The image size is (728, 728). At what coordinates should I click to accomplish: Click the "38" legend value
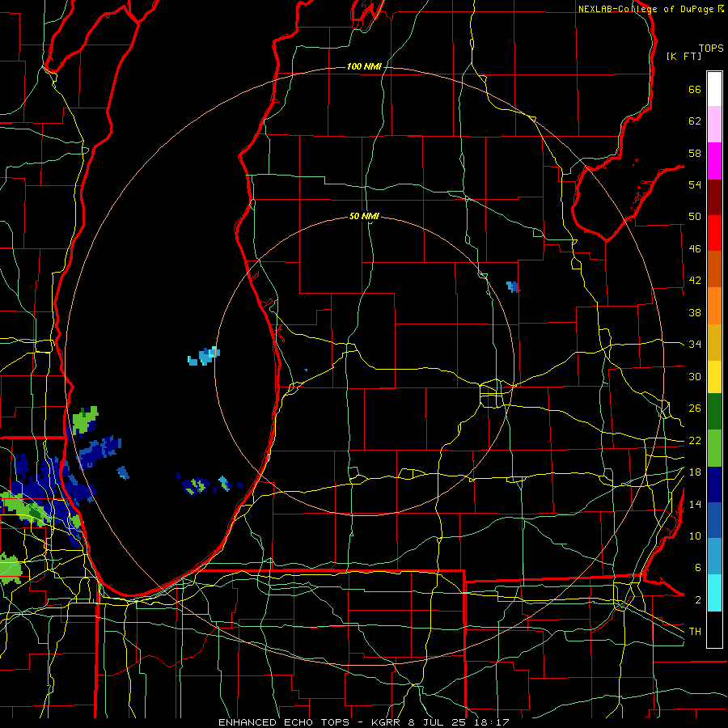point(695,312)
